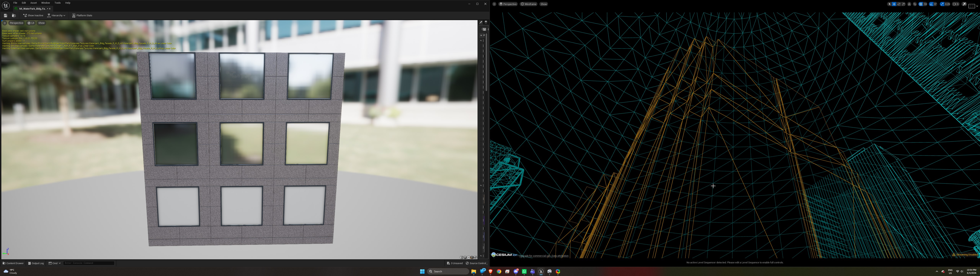
Task: Click Upgrade for commercial use link
Action: [x=535, y=256]
